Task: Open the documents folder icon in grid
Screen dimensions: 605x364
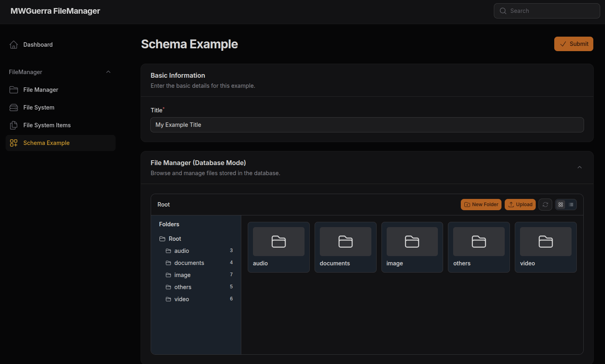Action: coord(345,242)
